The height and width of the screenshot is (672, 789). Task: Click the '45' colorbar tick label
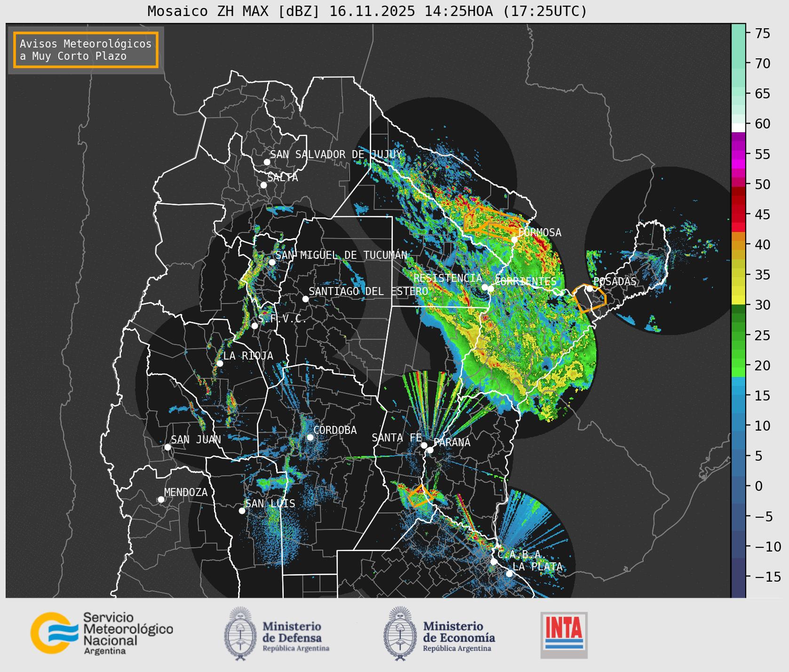tap(763, 215)
